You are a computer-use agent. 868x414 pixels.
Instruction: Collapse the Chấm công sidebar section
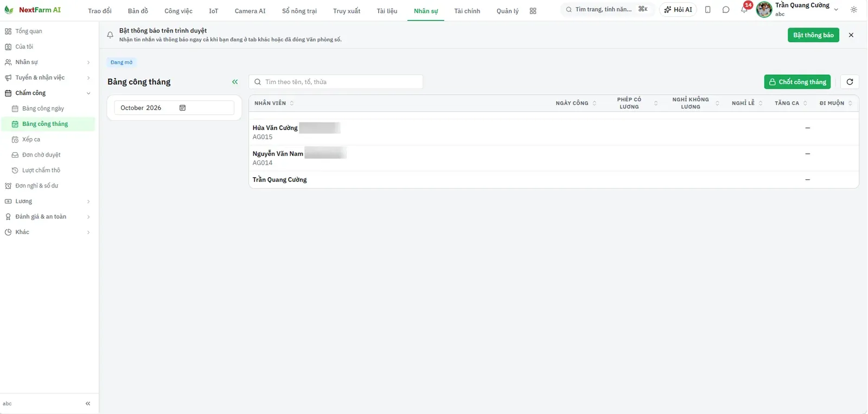pos(48,93)
